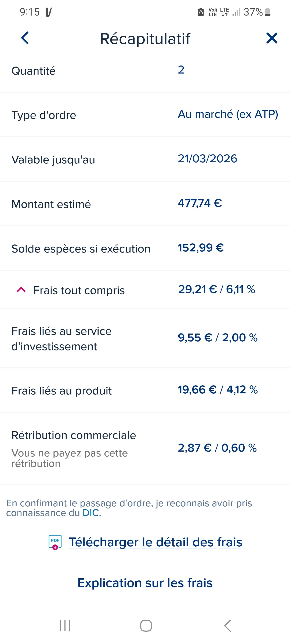Tap the battery icon in status bar

pos(267,12)
